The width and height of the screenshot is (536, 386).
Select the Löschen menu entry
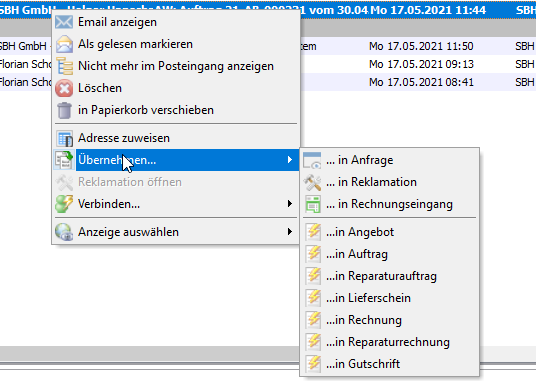point(176,88)
